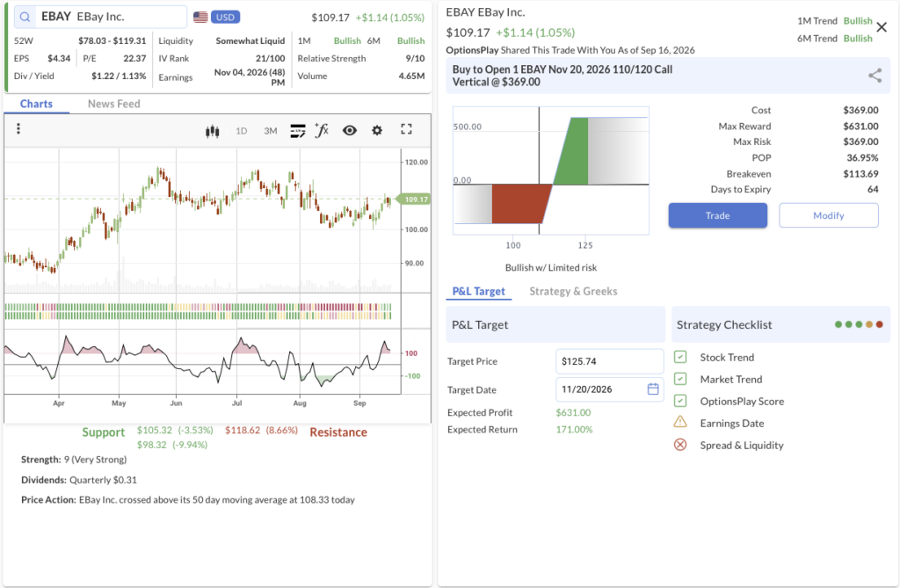Screen dimensions: 900x588
Task: Click the Target Price input field
Action: (x=610, y=361)
